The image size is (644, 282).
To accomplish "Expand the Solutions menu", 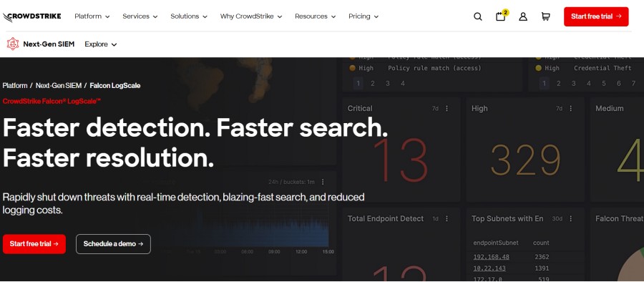I will click(x=189, y=16).
